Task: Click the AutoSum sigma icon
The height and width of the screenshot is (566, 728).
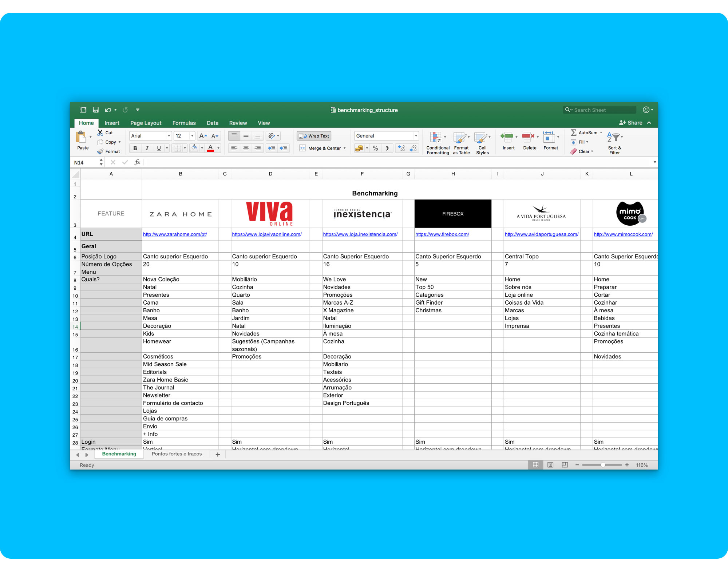Action: point(573,132)
